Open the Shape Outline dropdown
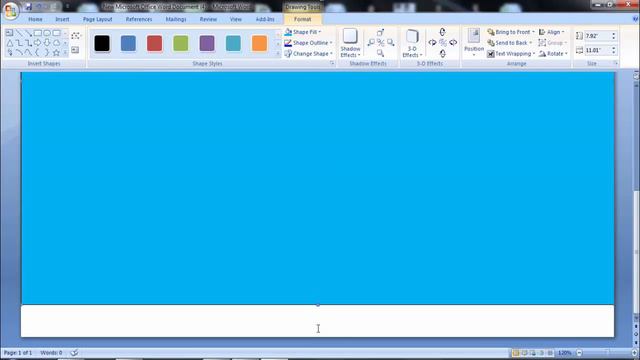640x360 pixels. point(309,43)
